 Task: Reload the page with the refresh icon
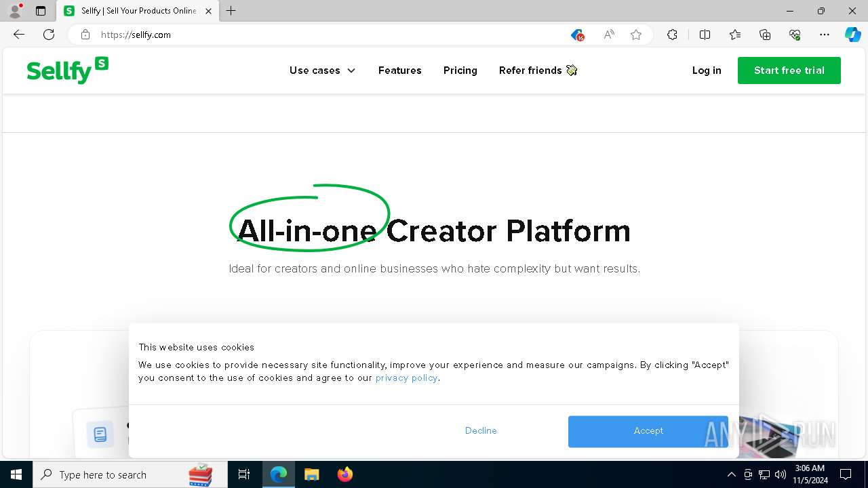tap(49, 35)
